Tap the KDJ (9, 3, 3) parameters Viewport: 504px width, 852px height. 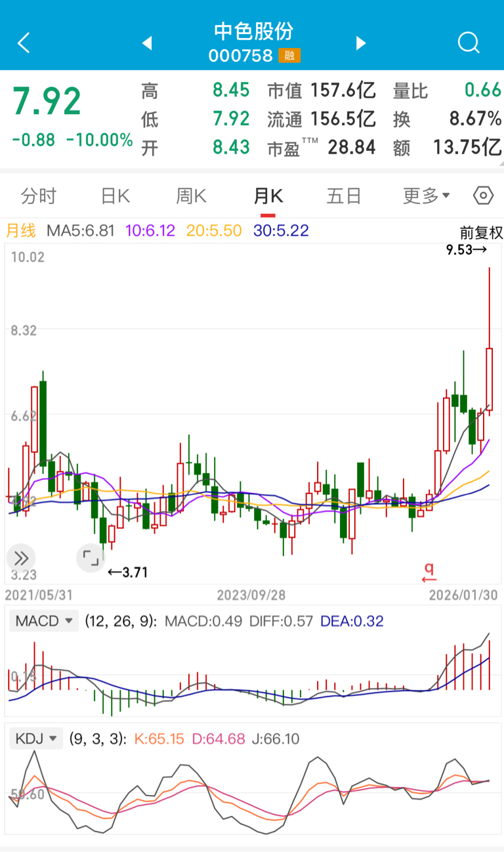98,738
